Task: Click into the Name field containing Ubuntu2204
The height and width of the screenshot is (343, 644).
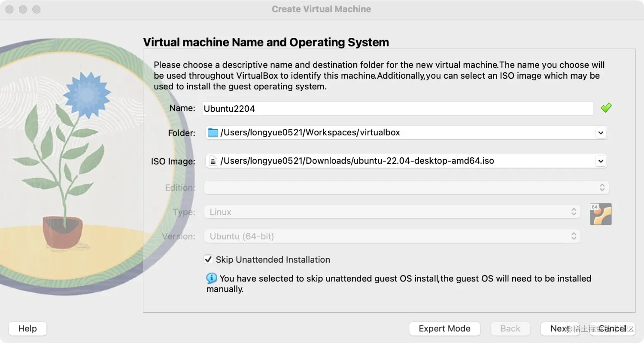Action: coord(398,108)
